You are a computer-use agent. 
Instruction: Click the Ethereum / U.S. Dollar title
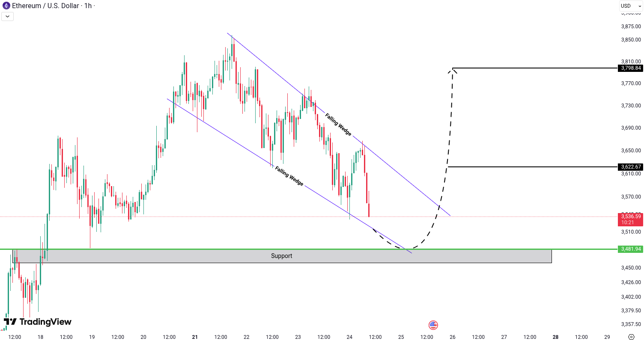45,6
